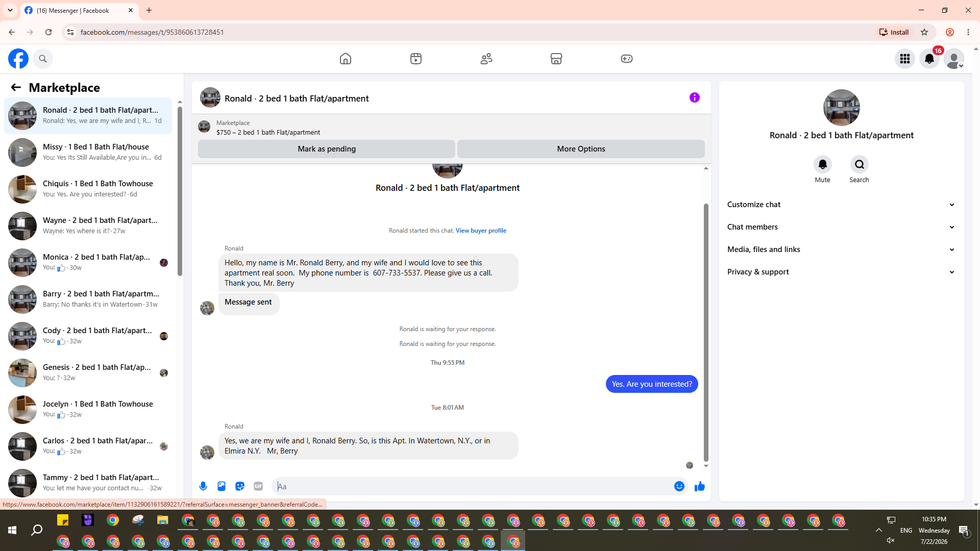Follow the View buyer profile link
980x551 pixels.
coord(481,231)
